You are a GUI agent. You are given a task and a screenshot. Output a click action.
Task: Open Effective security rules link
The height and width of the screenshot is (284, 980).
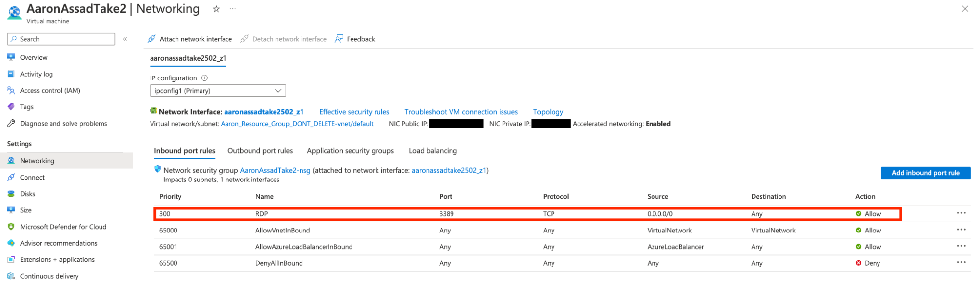[354, 112]
